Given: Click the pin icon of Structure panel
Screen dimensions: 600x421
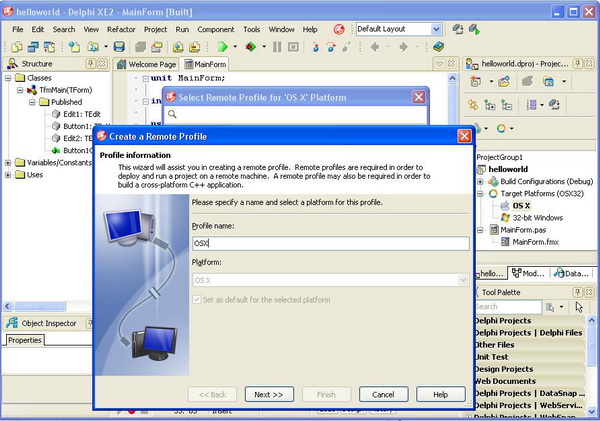Looking at the screenshot, I should tap(90, 64).
